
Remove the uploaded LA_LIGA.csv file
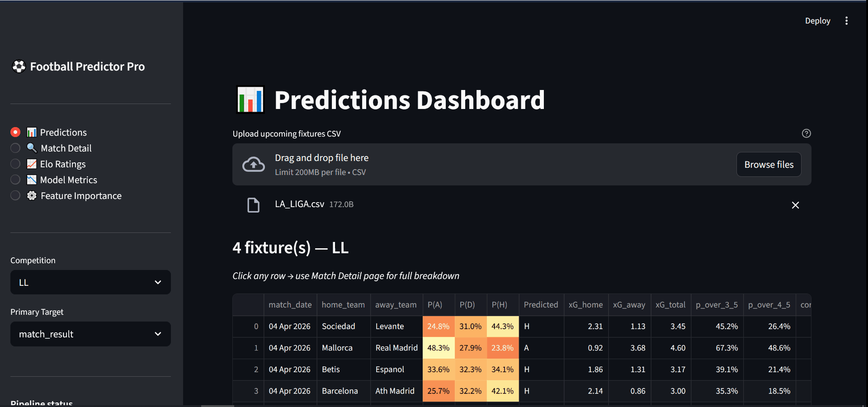coord(796,205)
